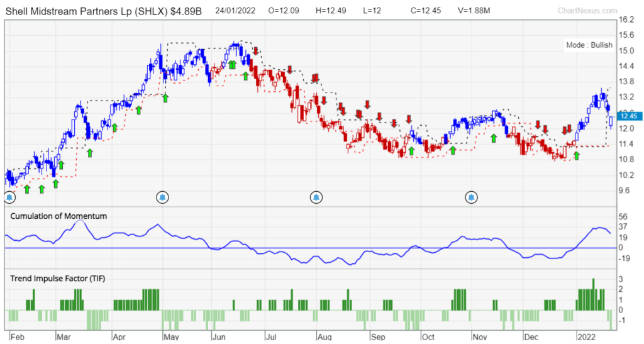Screen dimensions: 644x344
Task: Click the Feb label on the time axis
Action: coord(17,337)
